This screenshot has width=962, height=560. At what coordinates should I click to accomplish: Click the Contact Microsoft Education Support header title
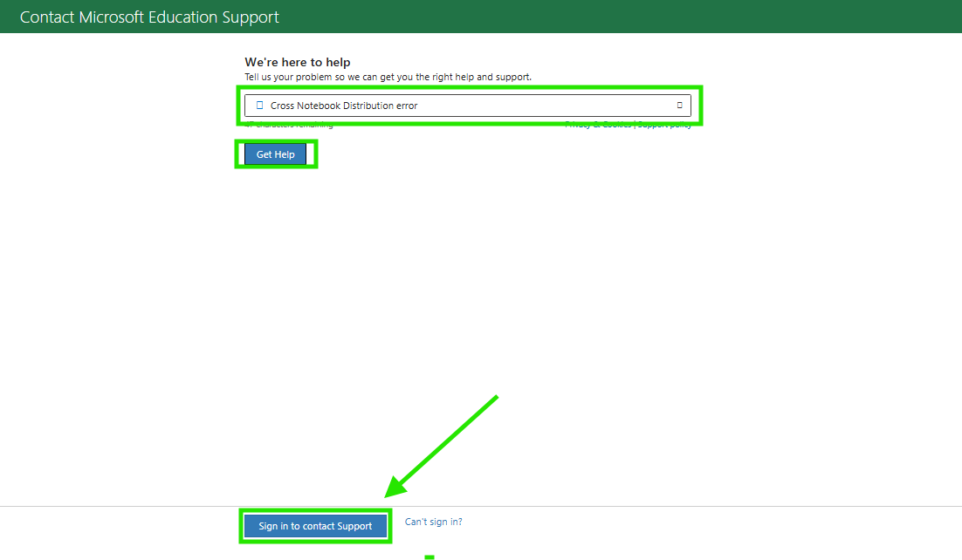(149, 17)
